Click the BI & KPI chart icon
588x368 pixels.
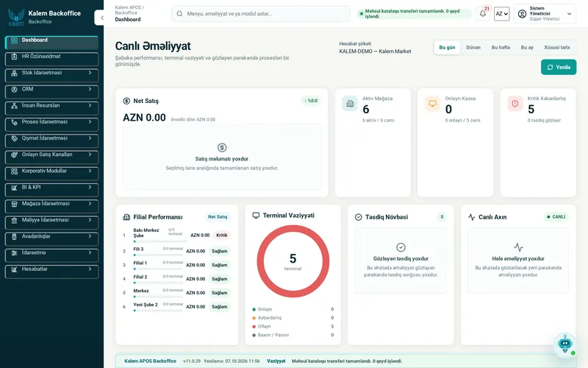click(14, 188)
